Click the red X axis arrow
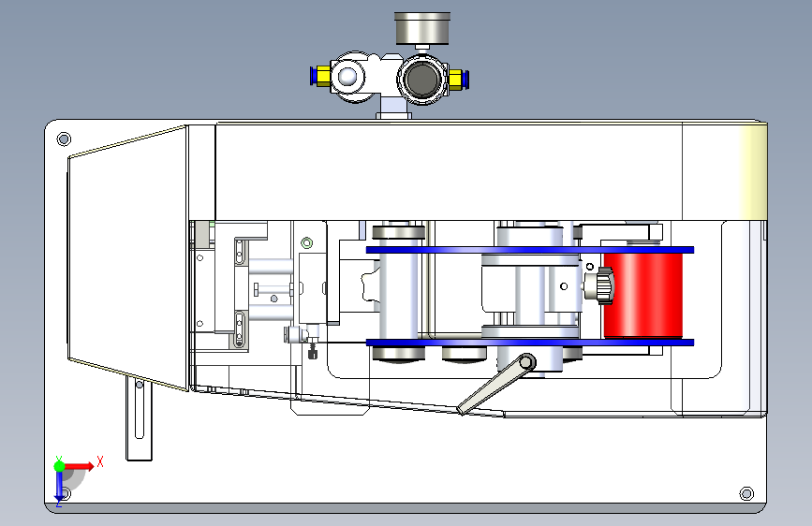This screenshot has height=526, width=812. (79, 466)
